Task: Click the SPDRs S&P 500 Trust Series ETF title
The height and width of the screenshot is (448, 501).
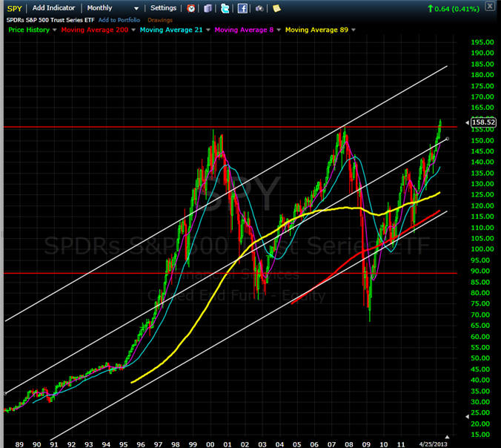Action: tap(50, 20)
